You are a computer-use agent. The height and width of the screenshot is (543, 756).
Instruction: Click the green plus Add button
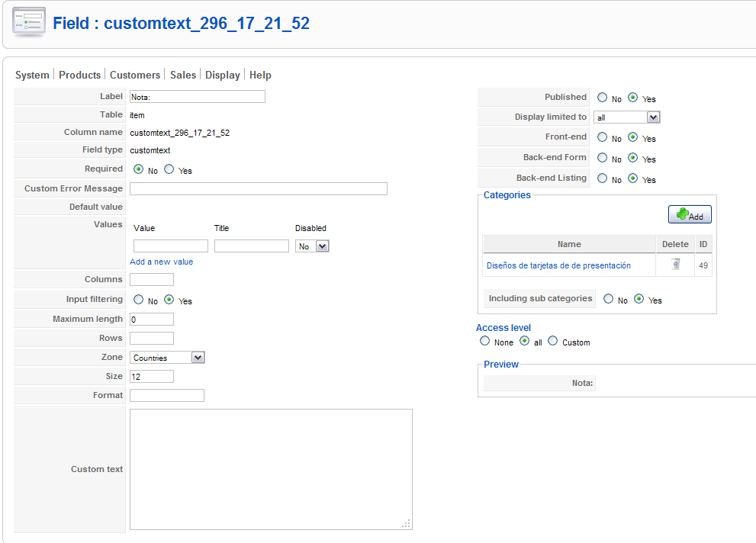[x=690, y=214]
